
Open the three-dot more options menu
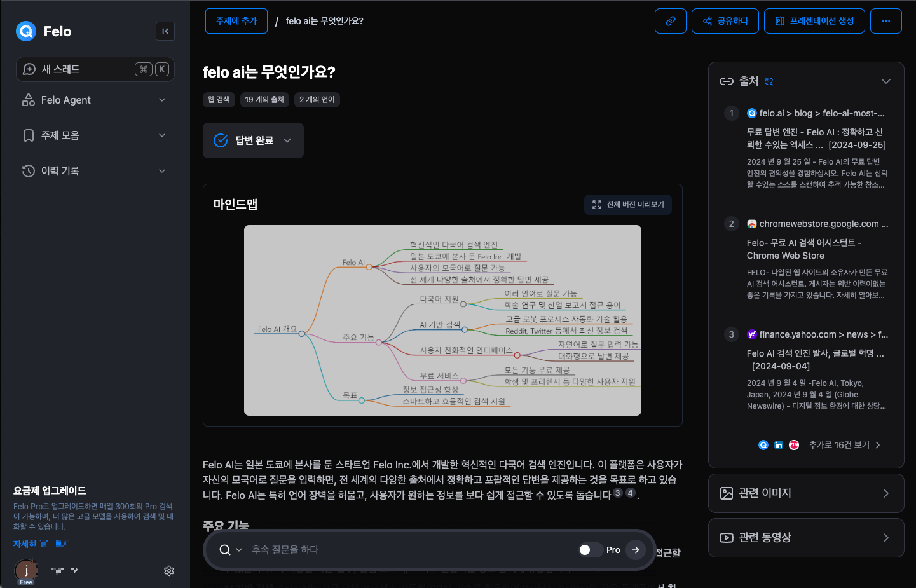(886, 21)
